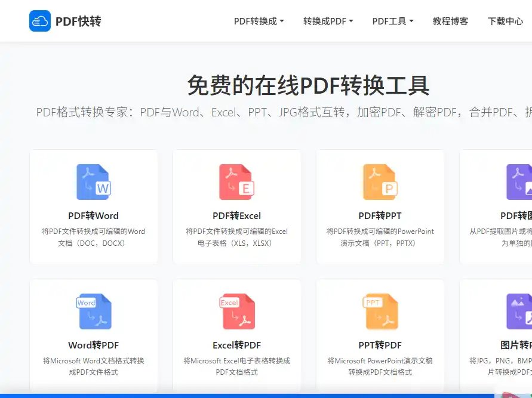Click description 将PDF转换成可编辑的PowerPoint 演示文稿
The height and width of the screenshot is (398, 532).
click(380, 237)
